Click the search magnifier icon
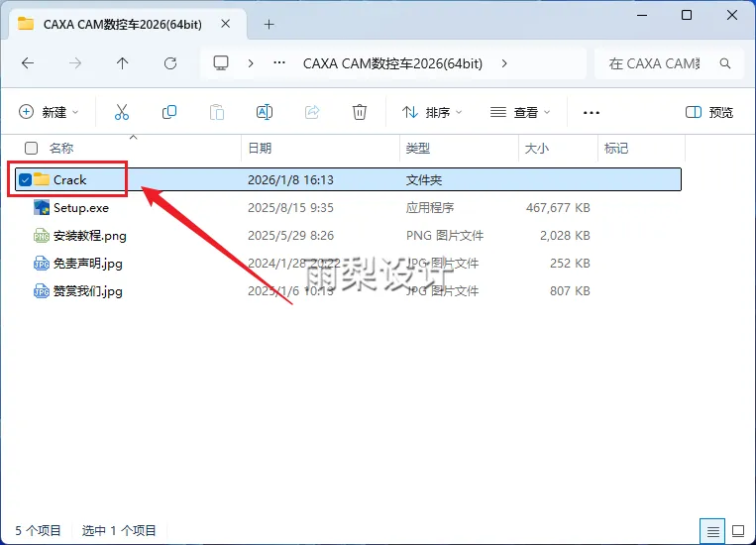756x545 pixels. (x=724, y=63)
